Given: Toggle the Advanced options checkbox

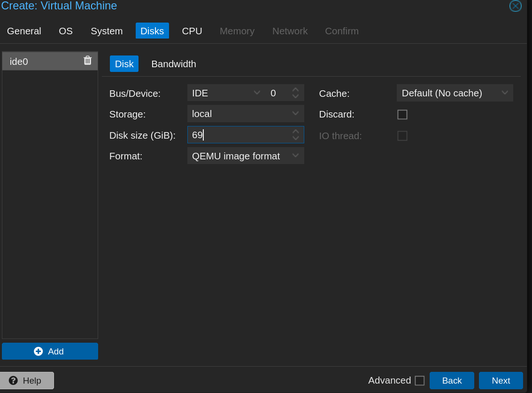Looking at the screenshot, I should point(419,380).
